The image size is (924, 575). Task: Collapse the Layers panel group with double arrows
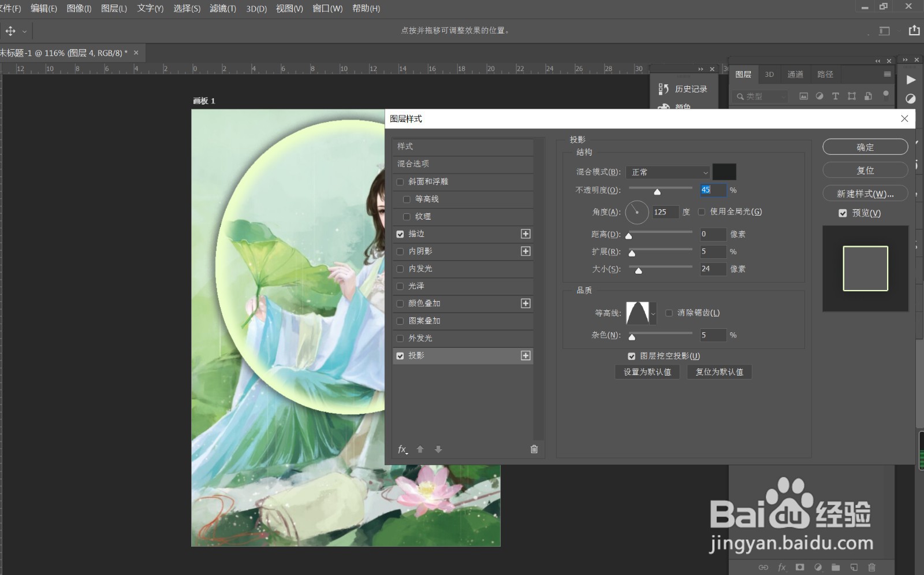coord(878,61)
